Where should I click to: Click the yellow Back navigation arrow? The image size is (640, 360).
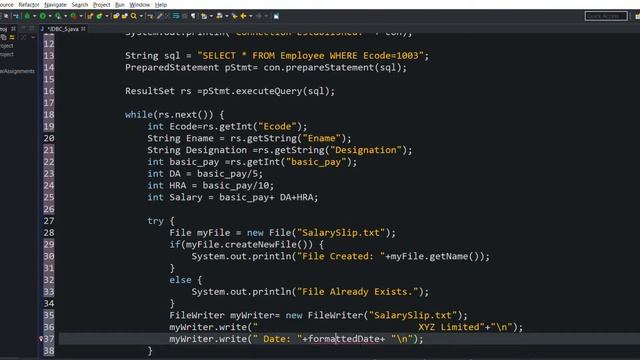[x=244, y=16]
